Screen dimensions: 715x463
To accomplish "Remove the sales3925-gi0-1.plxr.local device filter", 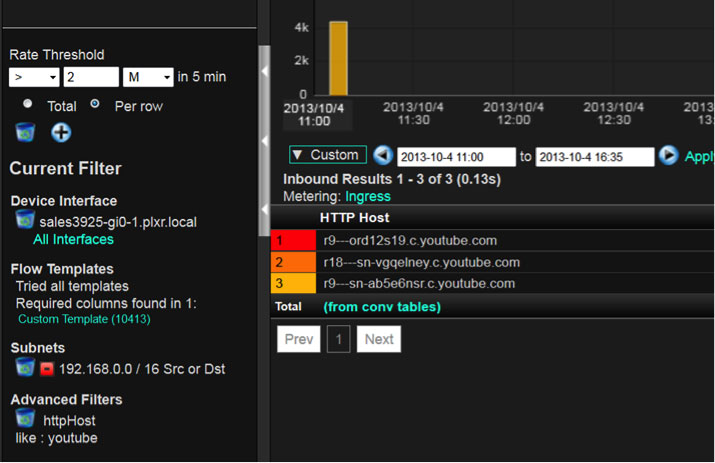I will (x=25, y=220).
